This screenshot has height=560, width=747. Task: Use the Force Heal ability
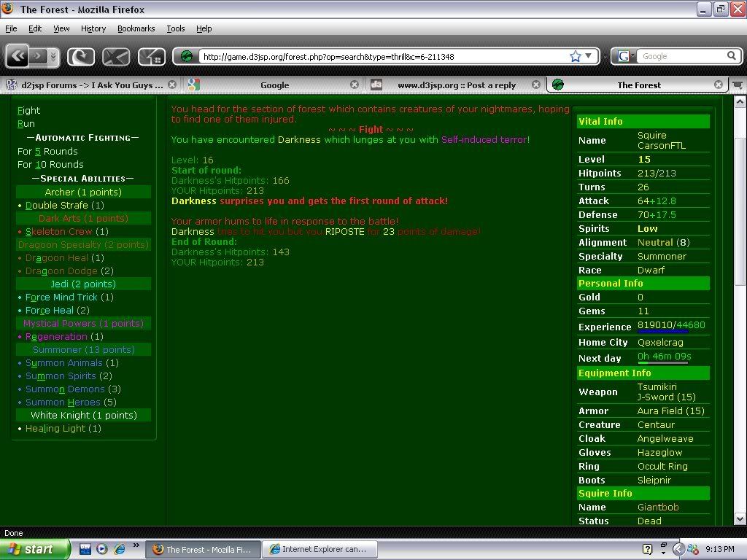pyautogui.click(x=50, y=310)
